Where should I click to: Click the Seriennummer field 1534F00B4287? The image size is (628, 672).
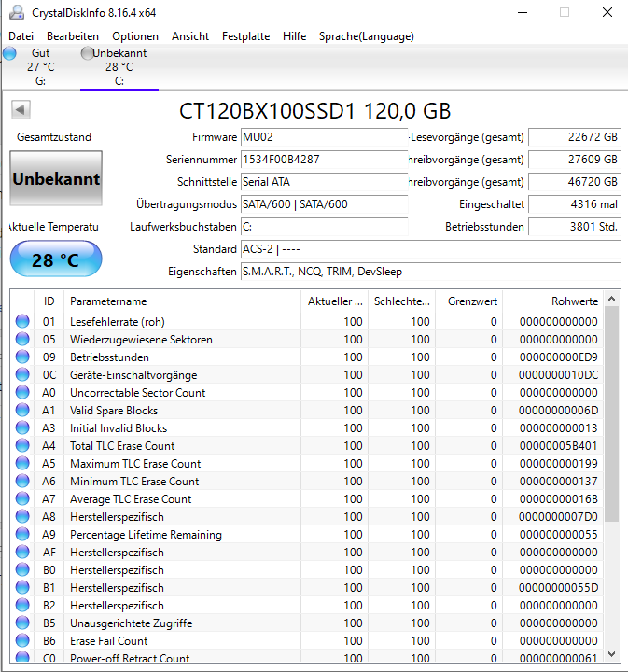tap(325, 160)
